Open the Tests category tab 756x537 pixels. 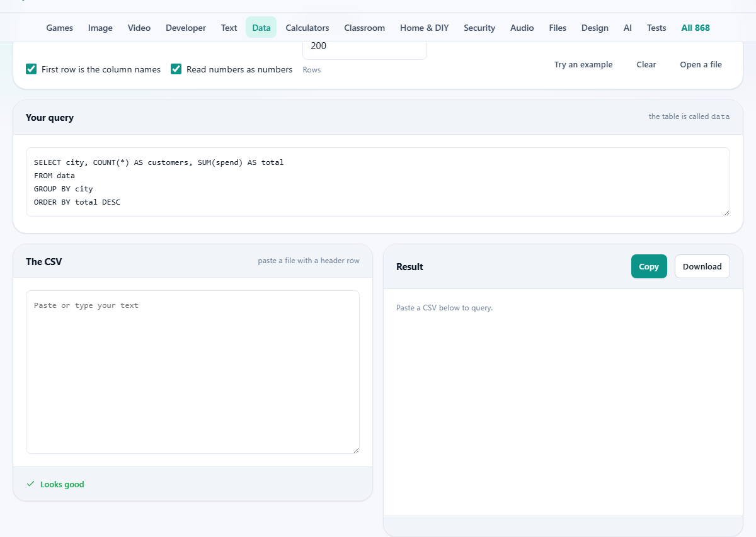(x=656, y=28)
